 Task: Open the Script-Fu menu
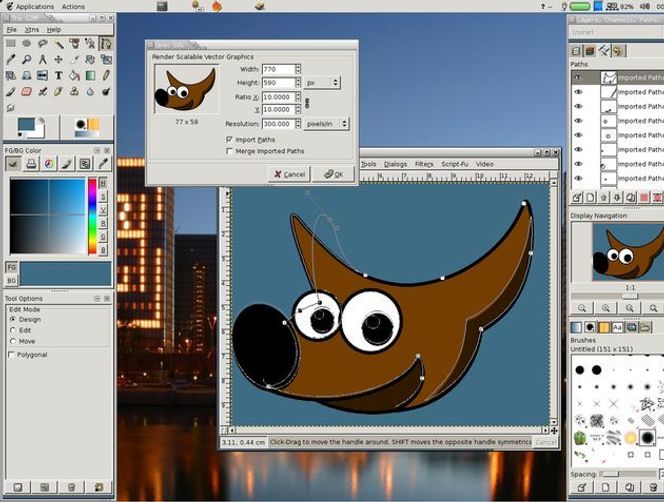point(454,164)
